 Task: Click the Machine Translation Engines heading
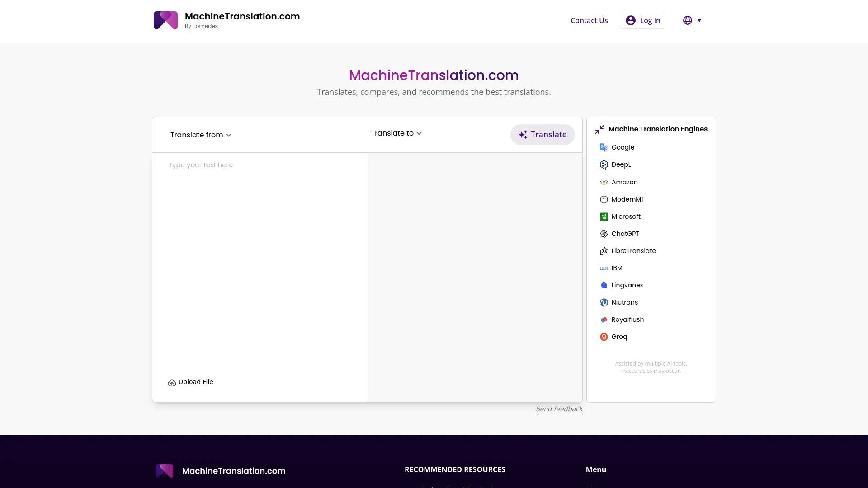pyautogui.click(x=658, y=129)
